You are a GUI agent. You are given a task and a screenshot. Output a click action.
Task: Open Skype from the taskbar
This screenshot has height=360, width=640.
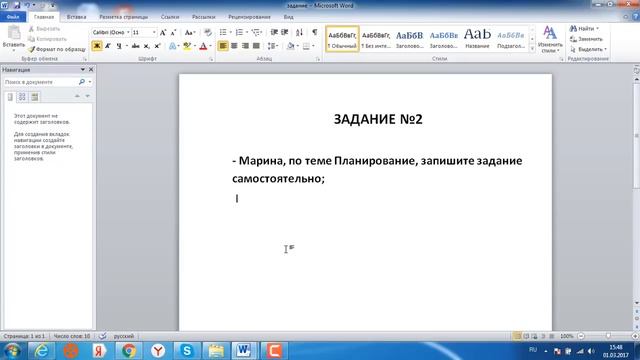click(187, 351)
